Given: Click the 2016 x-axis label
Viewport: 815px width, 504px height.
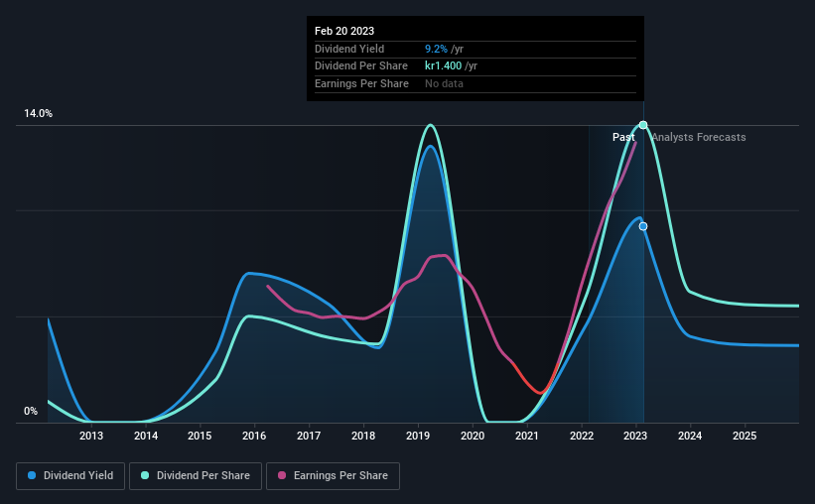Looking at the screenshot, I should click(x=254, y=436).
